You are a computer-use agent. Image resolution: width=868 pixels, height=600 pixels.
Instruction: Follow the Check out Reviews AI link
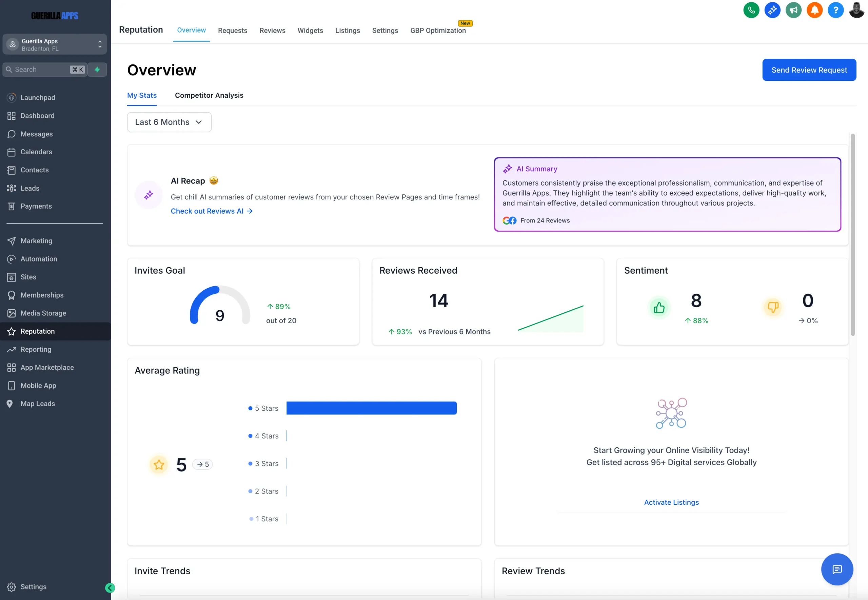(x=211, y=211)
